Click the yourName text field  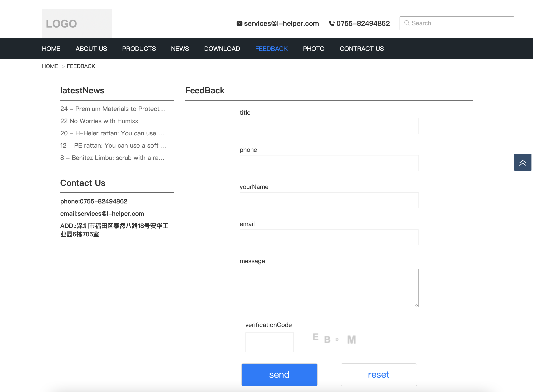coord(329,200)
